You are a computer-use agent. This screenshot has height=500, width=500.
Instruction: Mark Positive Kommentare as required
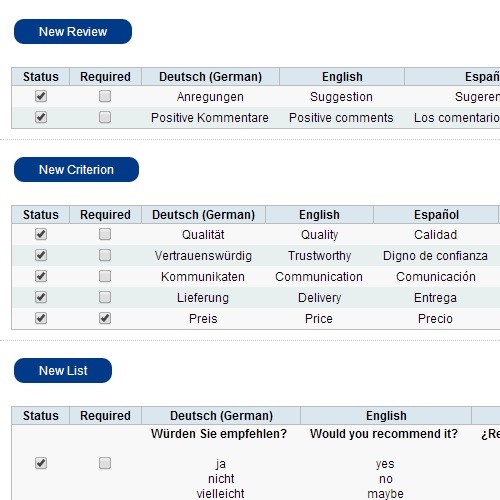pos(105,117)
